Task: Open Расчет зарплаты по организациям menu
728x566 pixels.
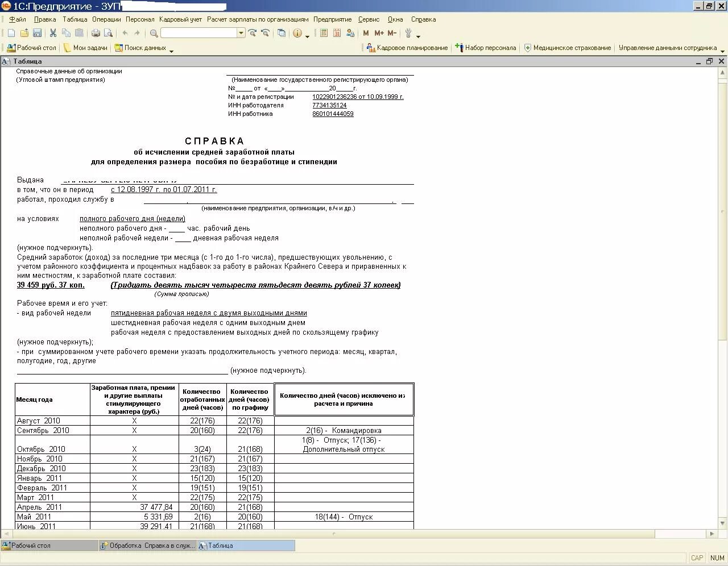Action: click(258, 19)
